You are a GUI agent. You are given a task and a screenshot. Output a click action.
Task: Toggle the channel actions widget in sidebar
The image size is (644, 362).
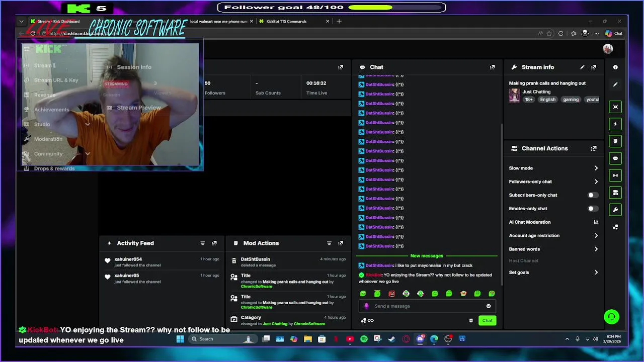click(615, 193)
